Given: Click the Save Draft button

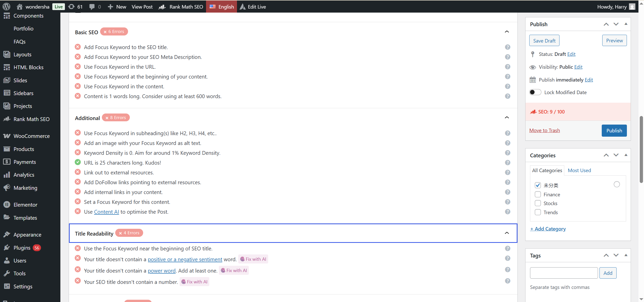Looking at the screenshot, I should 544,41.
